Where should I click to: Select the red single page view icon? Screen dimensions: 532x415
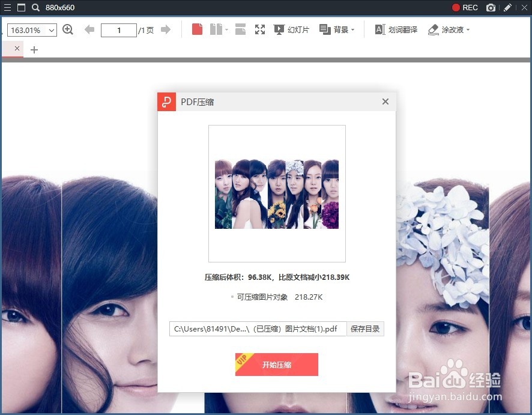(197, 29)
